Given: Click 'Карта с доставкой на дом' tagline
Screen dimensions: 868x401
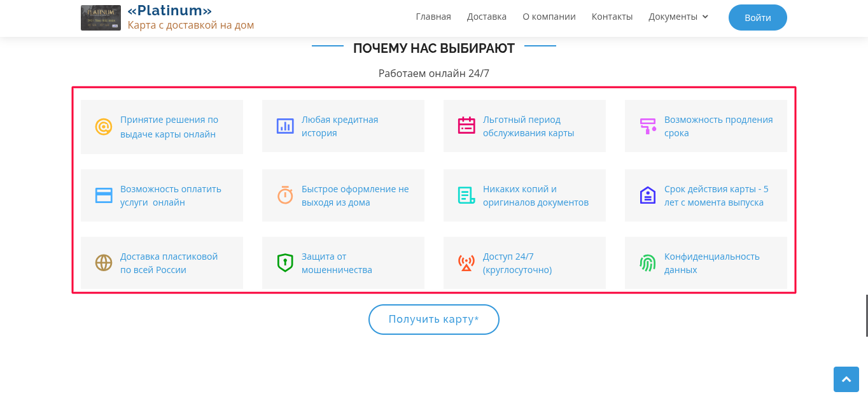Looking at the screenshot, I should (x=191, y=25).
